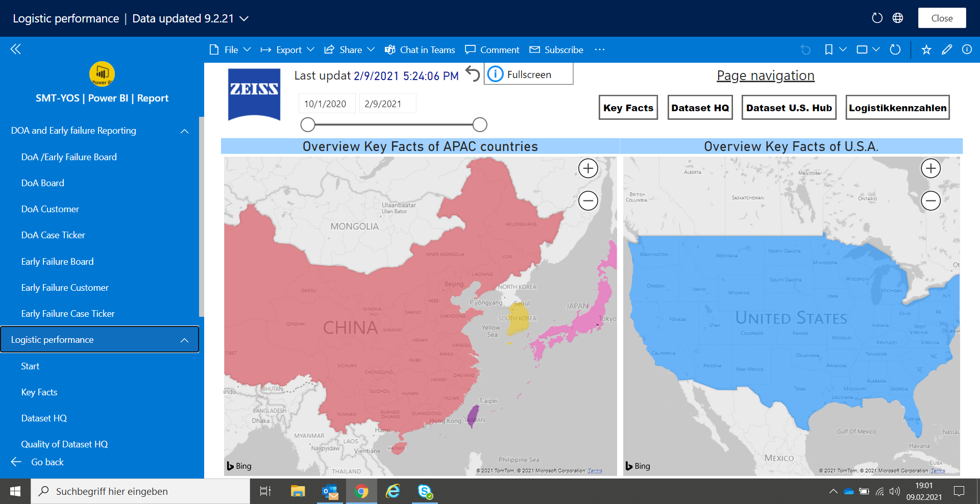The image size is (980, 504).
Task: Open the info icon in the toolbar
Action: click(967, 49)
